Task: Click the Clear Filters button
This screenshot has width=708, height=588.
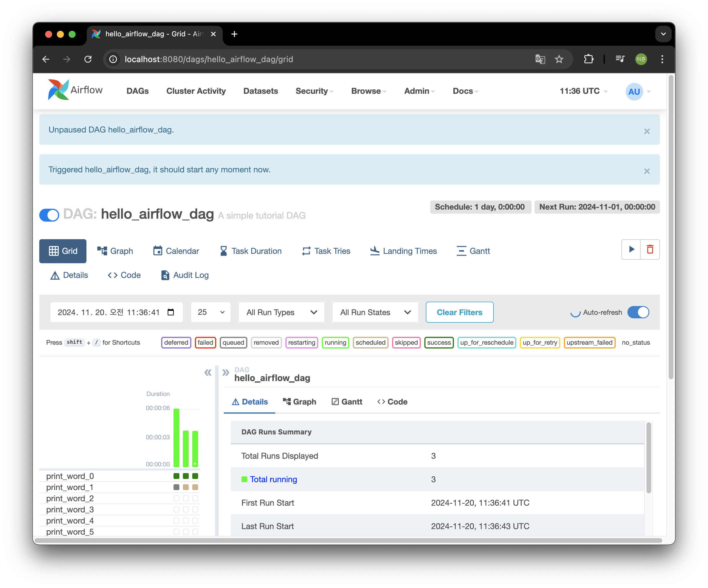Action: coord(459,312)
